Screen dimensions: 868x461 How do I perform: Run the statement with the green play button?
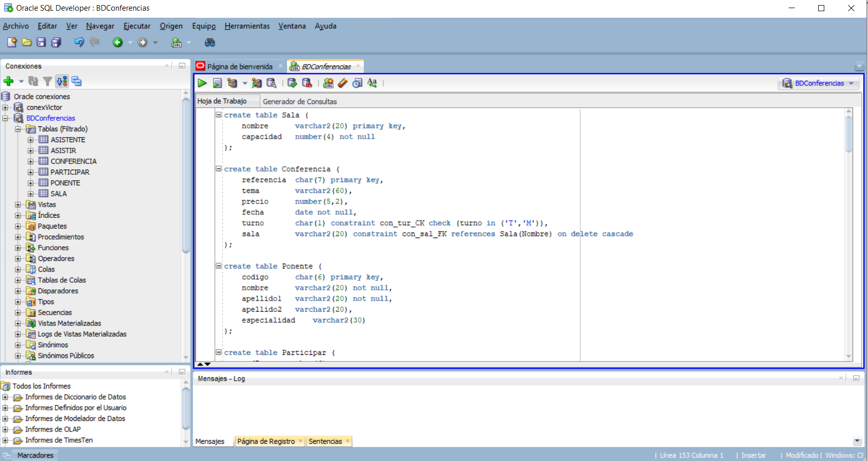click(x=202, y=83)
